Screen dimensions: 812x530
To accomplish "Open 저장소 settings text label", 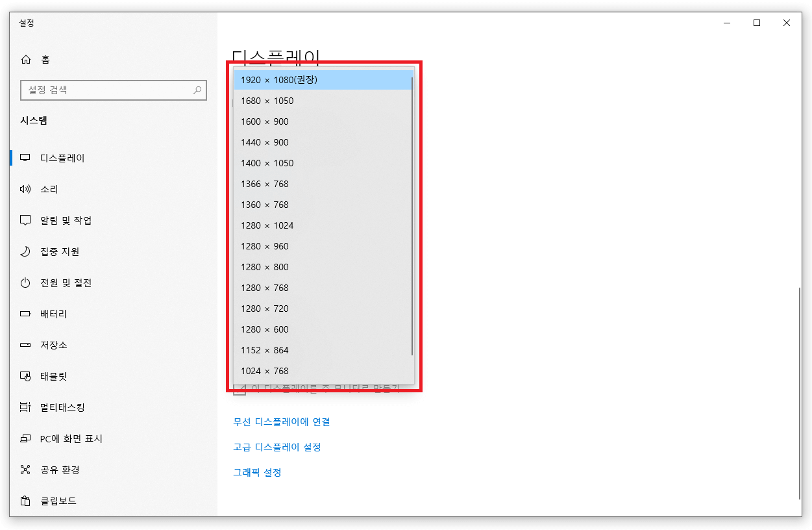I will 53,345.
